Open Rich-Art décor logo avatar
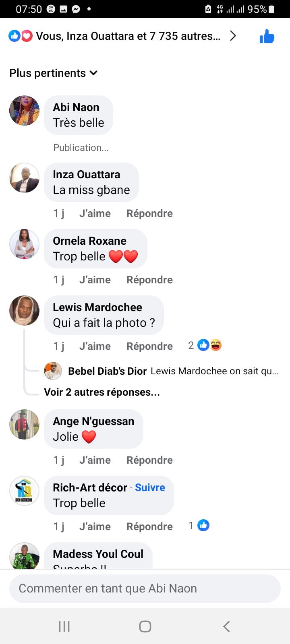 pyautogui.click(x=25, y=491)
